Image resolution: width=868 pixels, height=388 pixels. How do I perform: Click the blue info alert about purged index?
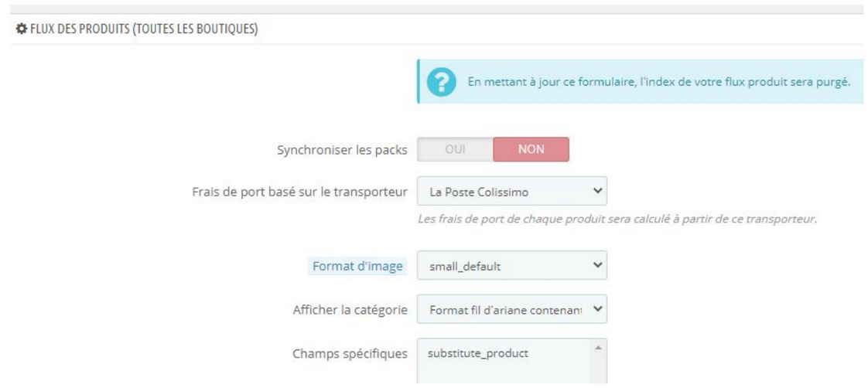click(641, 82)
